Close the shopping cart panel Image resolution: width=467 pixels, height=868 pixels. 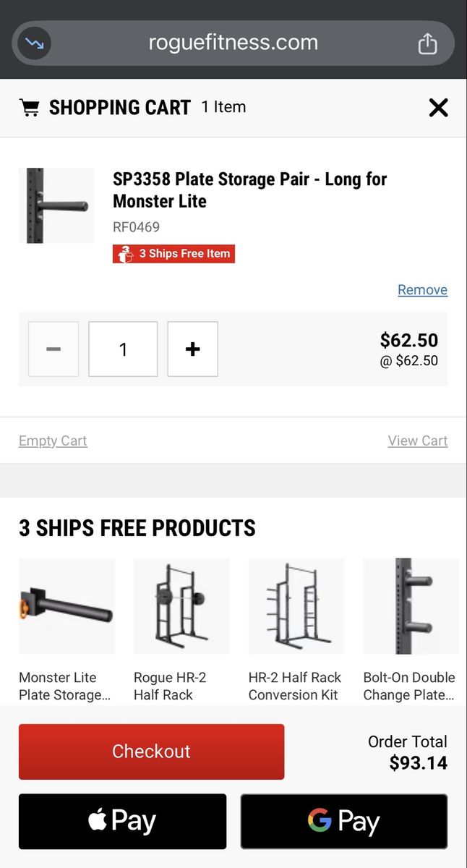[438, 108]
